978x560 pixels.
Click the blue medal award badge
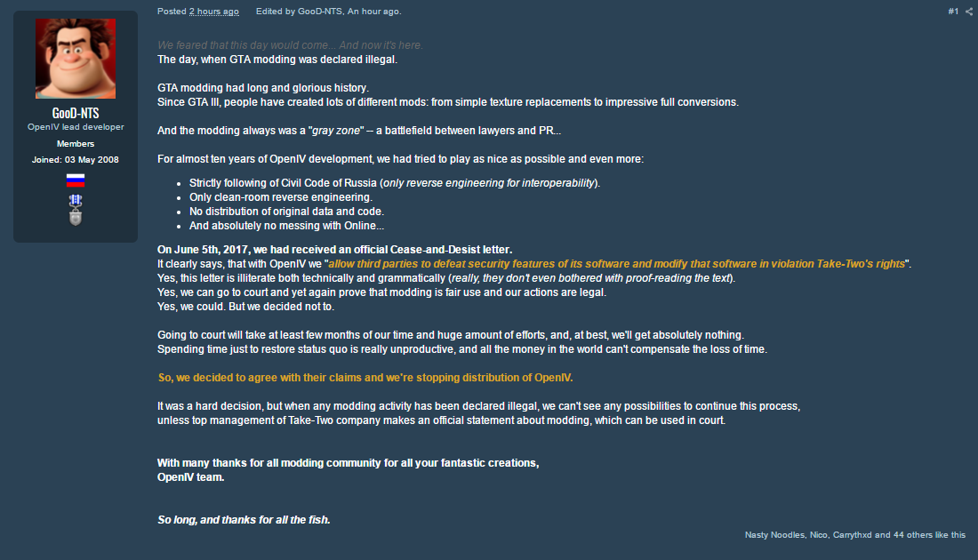coord(76,201)
